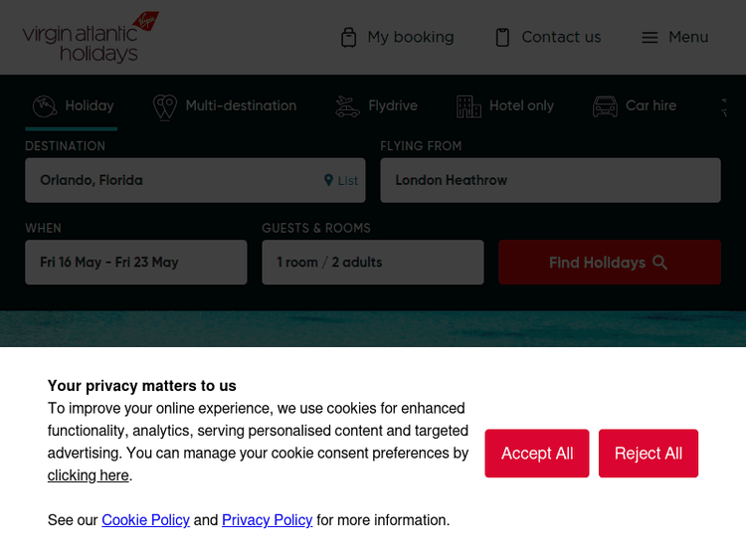The height and width of the screenshot is (560, 746).
Task: Open the Cookie Policy link
Action: [145, 520]
